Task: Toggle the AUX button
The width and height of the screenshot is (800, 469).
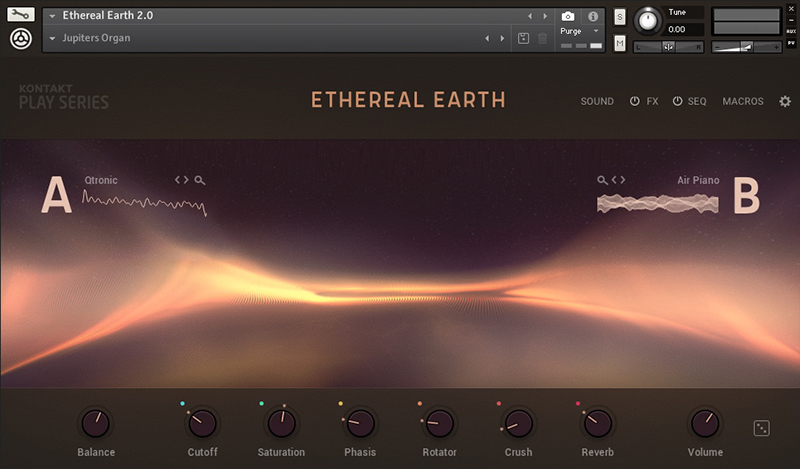Action: coord(791,31)
